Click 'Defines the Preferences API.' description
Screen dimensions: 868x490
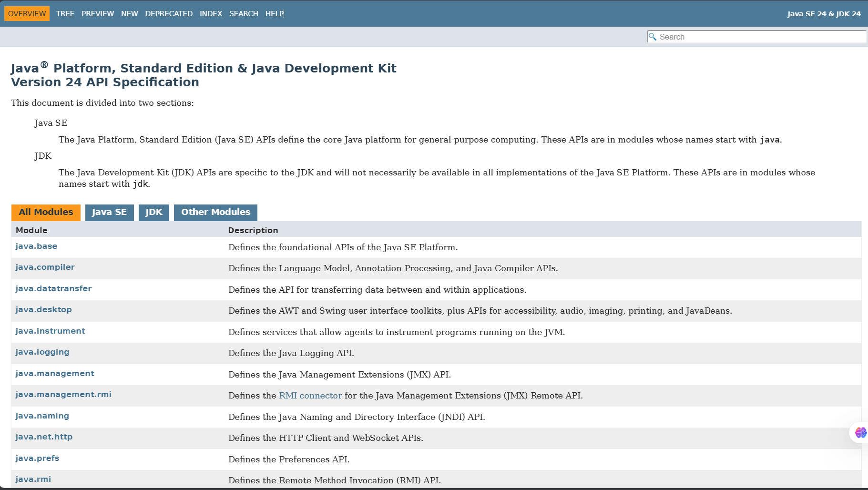(289, 459)
